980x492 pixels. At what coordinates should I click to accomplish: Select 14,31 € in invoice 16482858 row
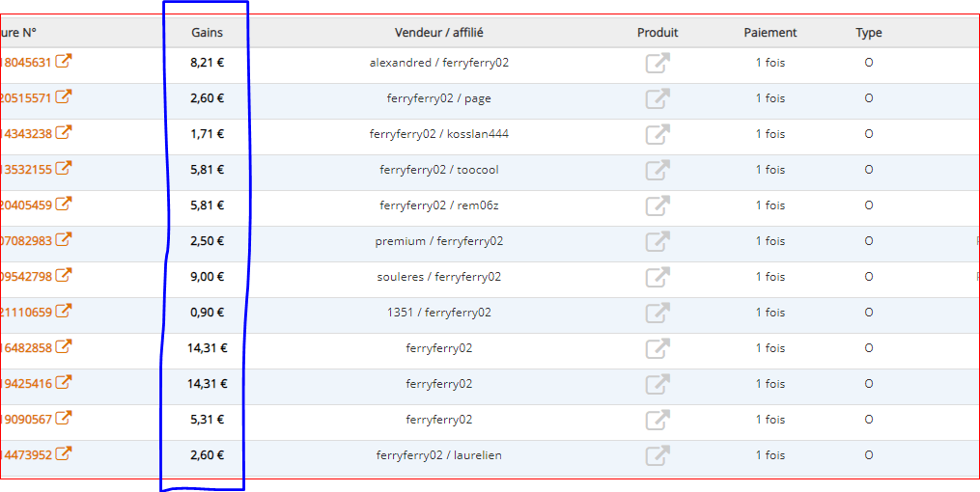(207, 347)
